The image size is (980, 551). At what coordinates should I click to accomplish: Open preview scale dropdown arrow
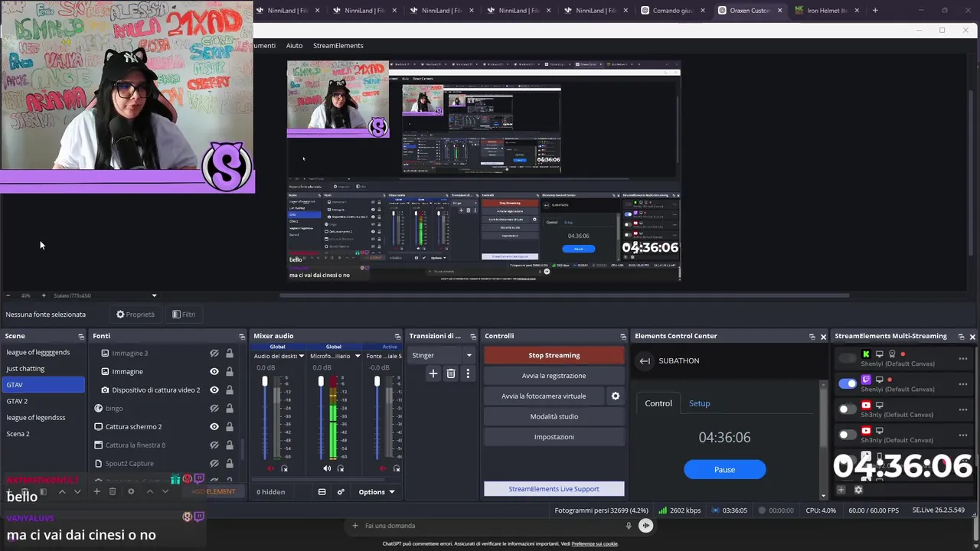pos(154,295)
